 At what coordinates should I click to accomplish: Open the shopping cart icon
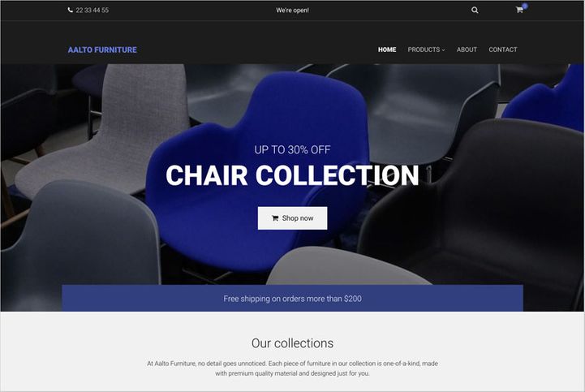click(519, 10)
